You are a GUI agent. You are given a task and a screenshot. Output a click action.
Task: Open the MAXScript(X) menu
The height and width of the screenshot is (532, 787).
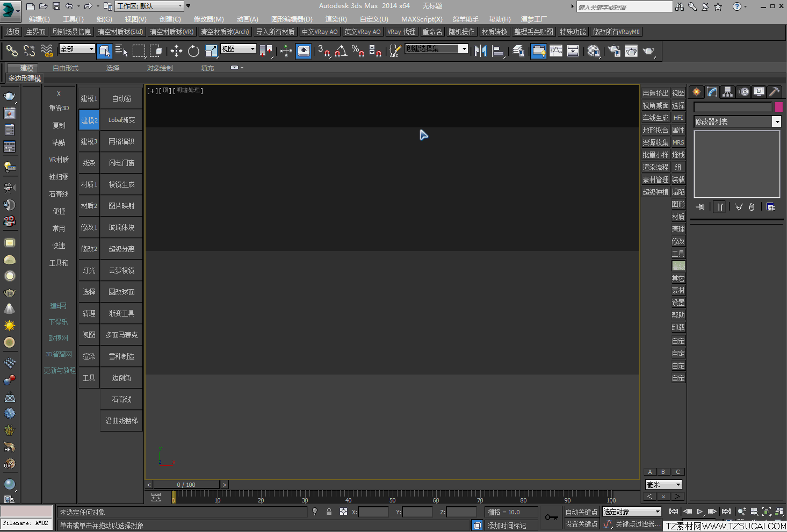[422, 19]
